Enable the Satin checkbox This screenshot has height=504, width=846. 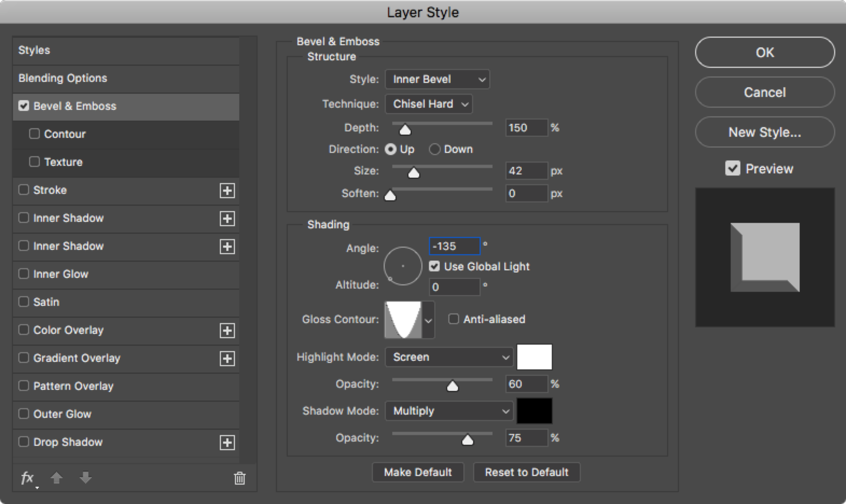click(24, 302)
